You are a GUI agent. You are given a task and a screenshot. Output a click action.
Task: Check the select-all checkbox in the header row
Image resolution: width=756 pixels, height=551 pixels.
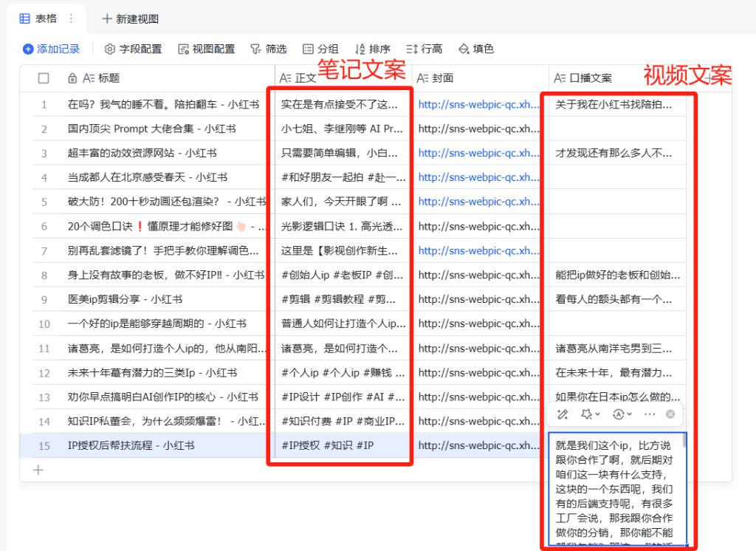[x=43, y=77]
